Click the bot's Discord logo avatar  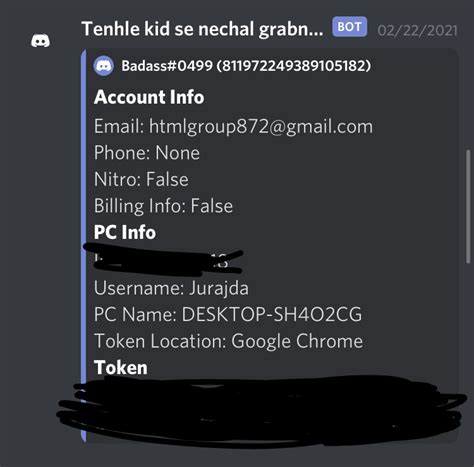click(40, 41)
